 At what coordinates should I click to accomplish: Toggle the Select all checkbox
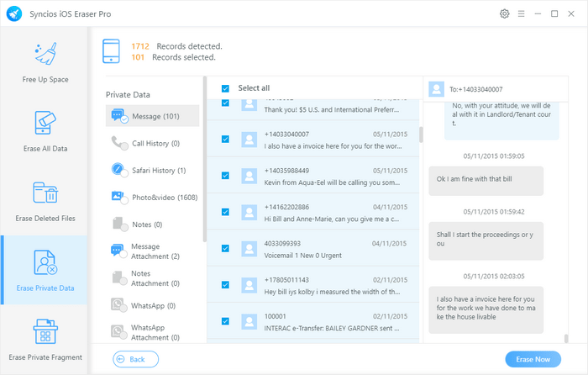point(225,88)
